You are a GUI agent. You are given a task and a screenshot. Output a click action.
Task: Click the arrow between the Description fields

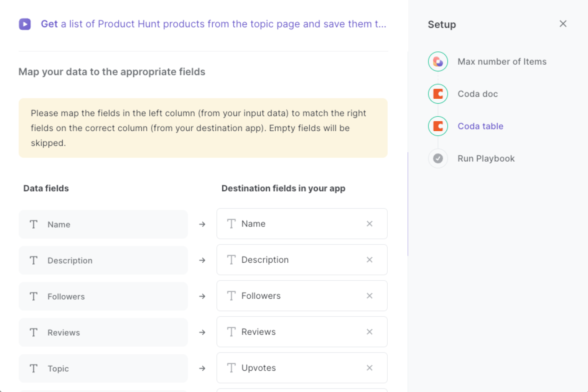[x=202, y=260]
